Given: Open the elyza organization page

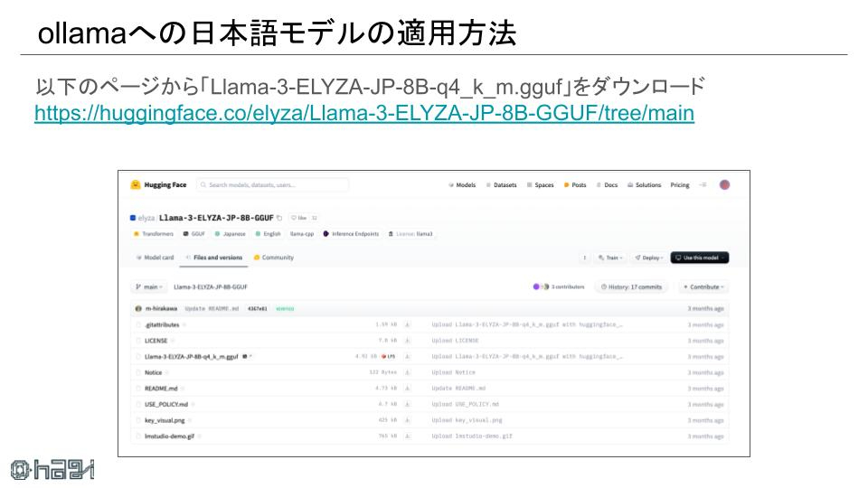Looking at the screenshot, I should click(x=146, y=218).
